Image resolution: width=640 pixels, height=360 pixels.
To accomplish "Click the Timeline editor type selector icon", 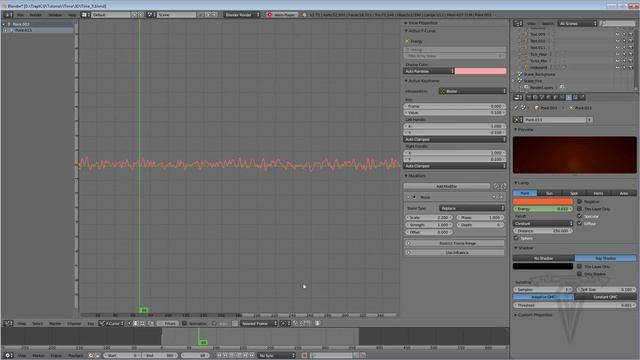I will click(8, 356).
